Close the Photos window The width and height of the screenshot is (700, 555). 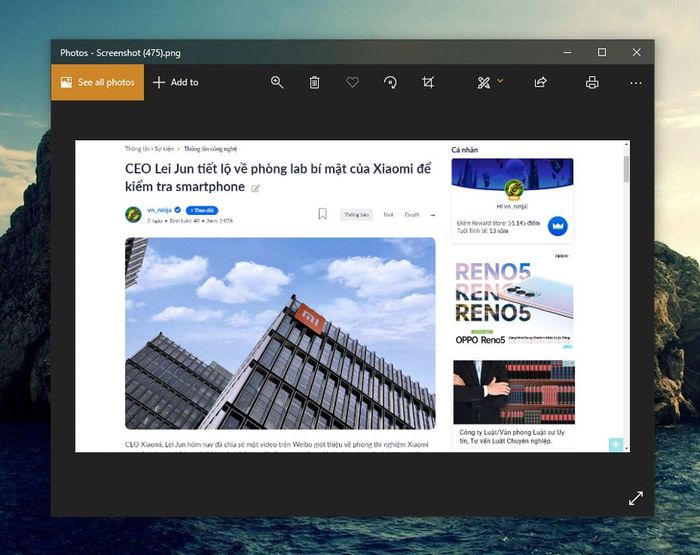[x=637, y=52]
